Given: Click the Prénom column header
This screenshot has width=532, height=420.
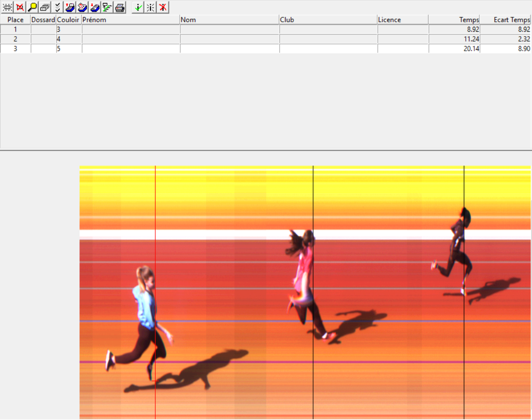Looking at the screenshot, I should click(x=131, y=20).
